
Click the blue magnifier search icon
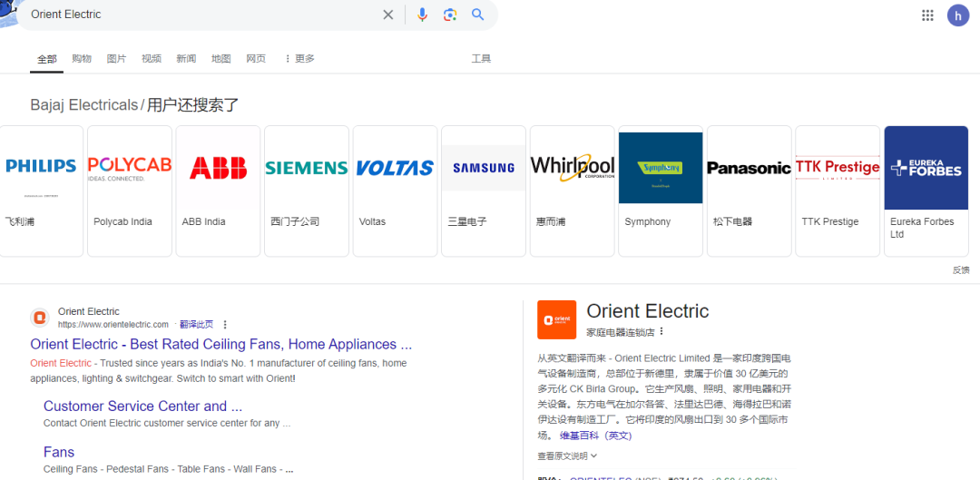coord(478,15)
